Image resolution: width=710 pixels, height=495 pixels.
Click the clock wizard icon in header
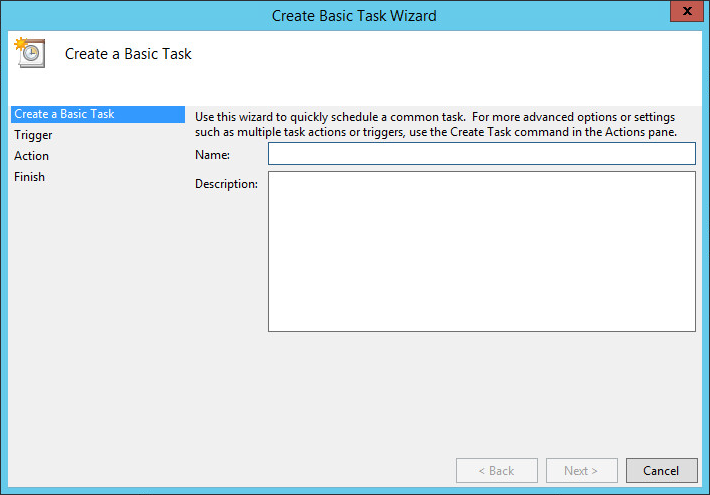[x=28, y=53]
